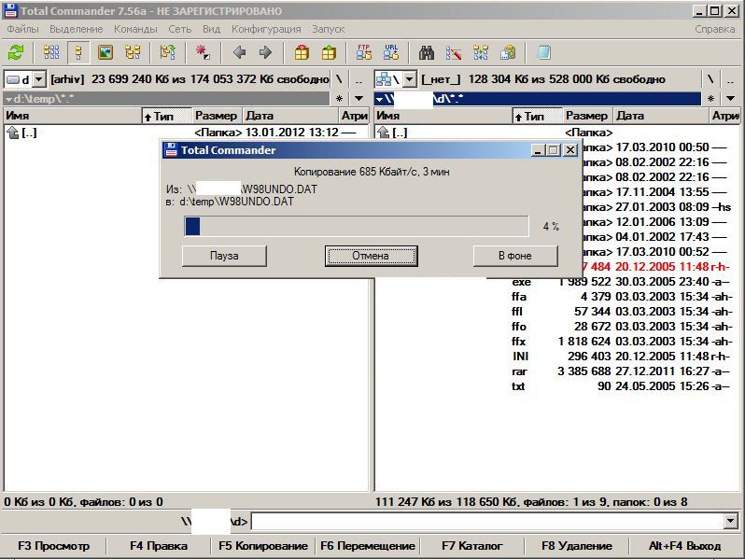The width and height of the screenshot is (745, 560).
Task: Click left panel favorites asterisk button
Action: coord(339,98)
